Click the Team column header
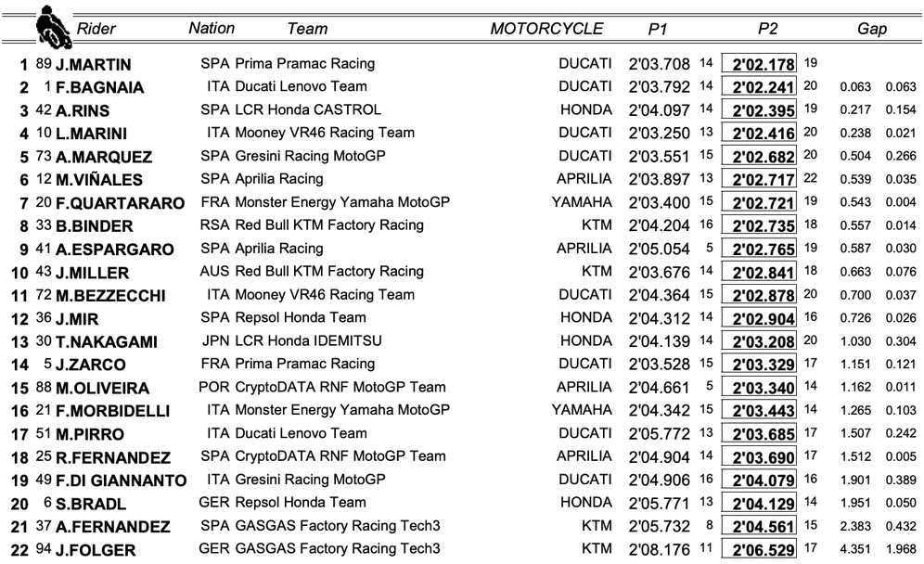This screenshot has height=564, width=924. (307, 29)
